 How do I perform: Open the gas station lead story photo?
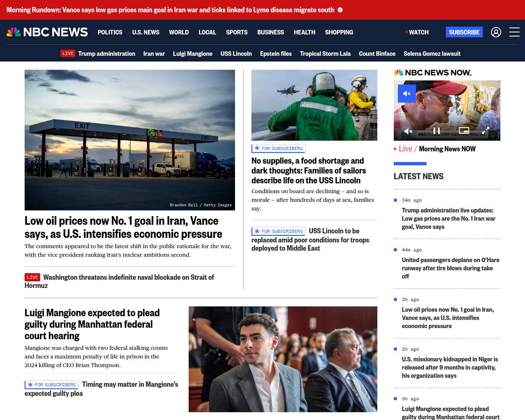[130, 140]
